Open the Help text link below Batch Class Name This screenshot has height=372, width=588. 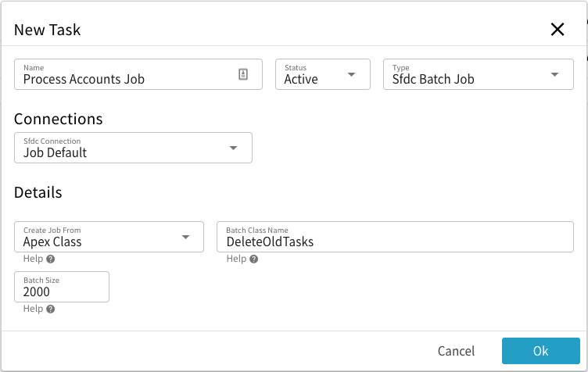pos(236,259)
